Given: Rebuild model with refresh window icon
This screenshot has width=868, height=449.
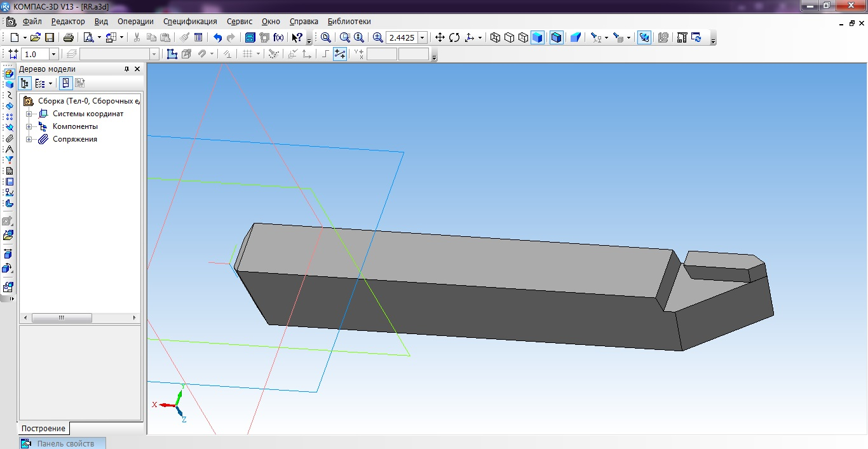Looking at the screenshot, I should 696,37.
